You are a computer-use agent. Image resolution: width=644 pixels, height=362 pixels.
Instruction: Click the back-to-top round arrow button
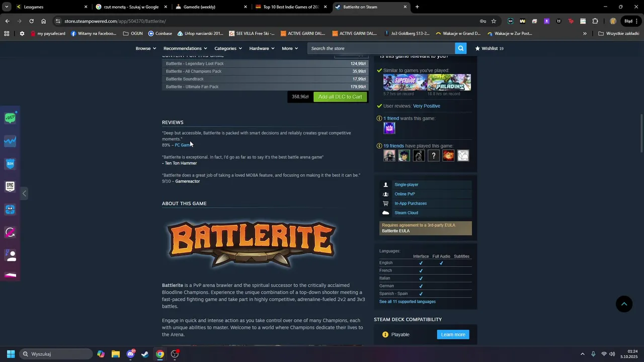point(624,304)
